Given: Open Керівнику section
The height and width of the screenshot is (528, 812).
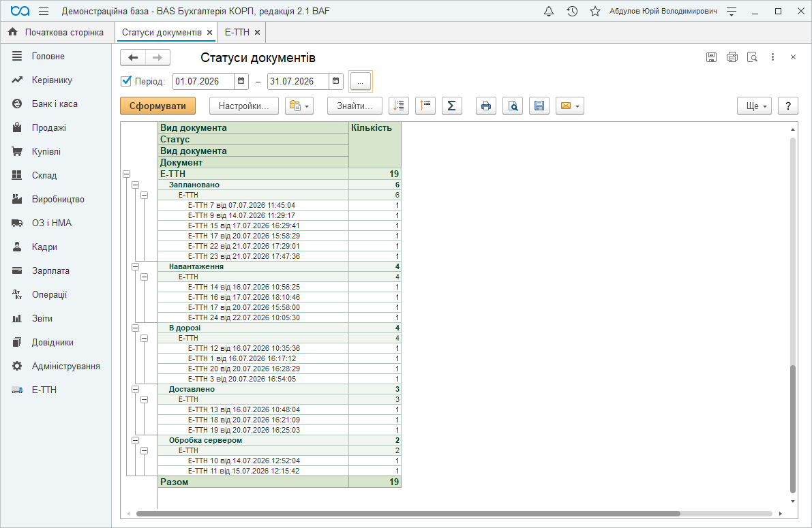Looking at the screenshot, I should point(56,80).
